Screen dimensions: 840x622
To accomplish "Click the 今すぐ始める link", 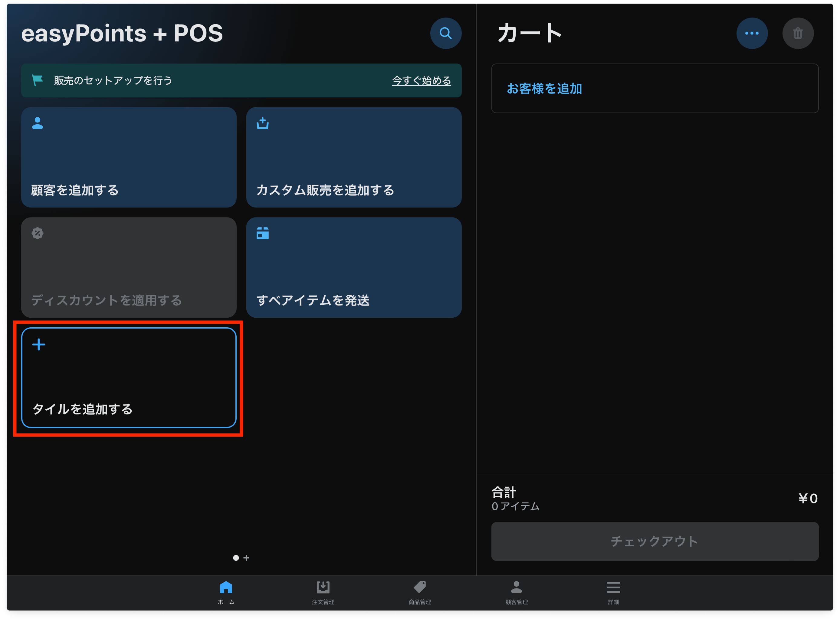I will [x=421, y=80].
